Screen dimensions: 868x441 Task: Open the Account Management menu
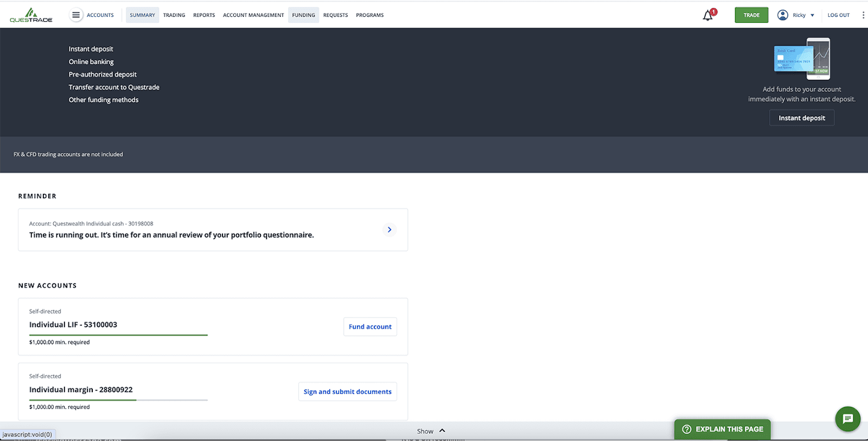coord(253,15)
